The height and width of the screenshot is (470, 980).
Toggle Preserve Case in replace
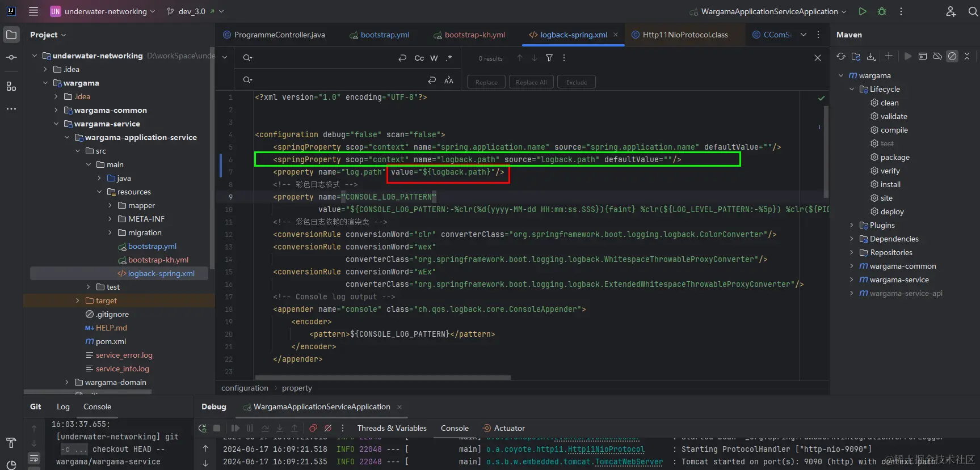coord(449,80)
